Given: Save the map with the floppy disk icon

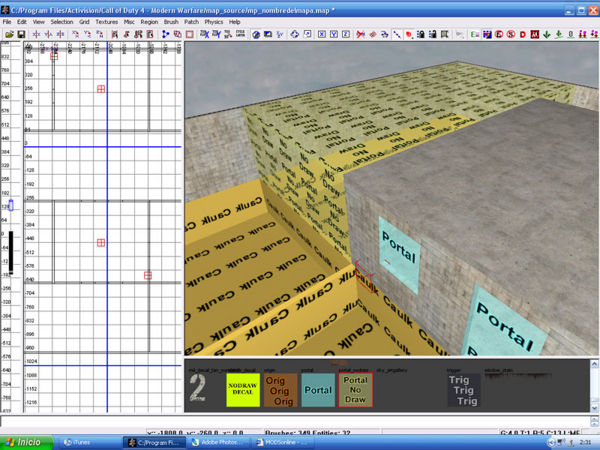Looking at the screenshot, I should click(21, 34).
